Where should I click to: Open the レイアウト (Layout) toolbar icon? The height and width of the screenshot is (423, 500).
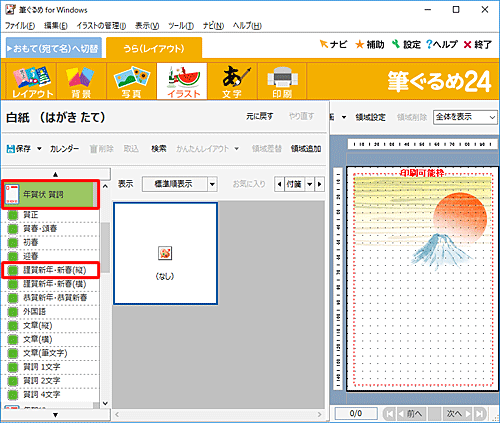tap(32, 81)
